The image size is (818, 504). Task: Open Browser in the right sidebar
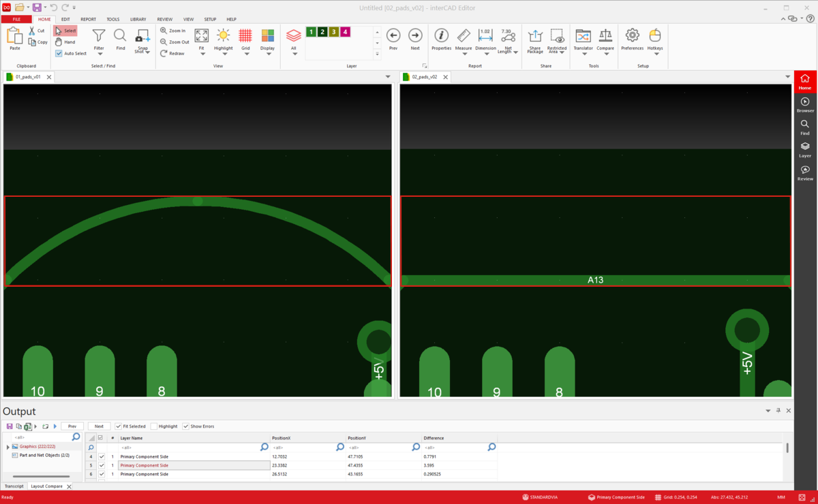click(805, 105)
